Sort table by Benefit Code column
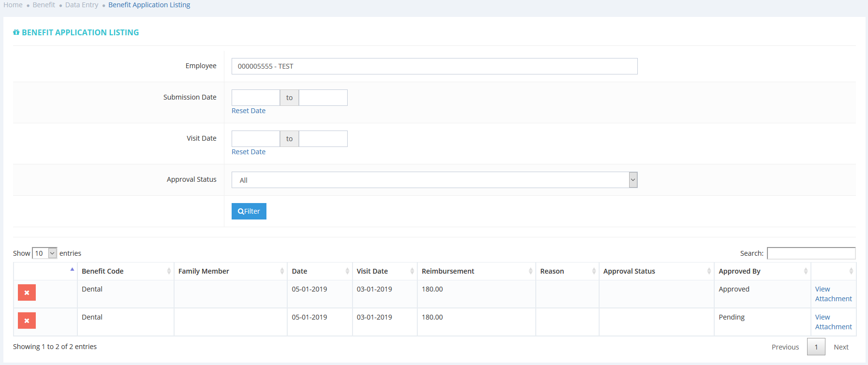The height and width of the screenshot is (365, 868). [x=125, y=271]
